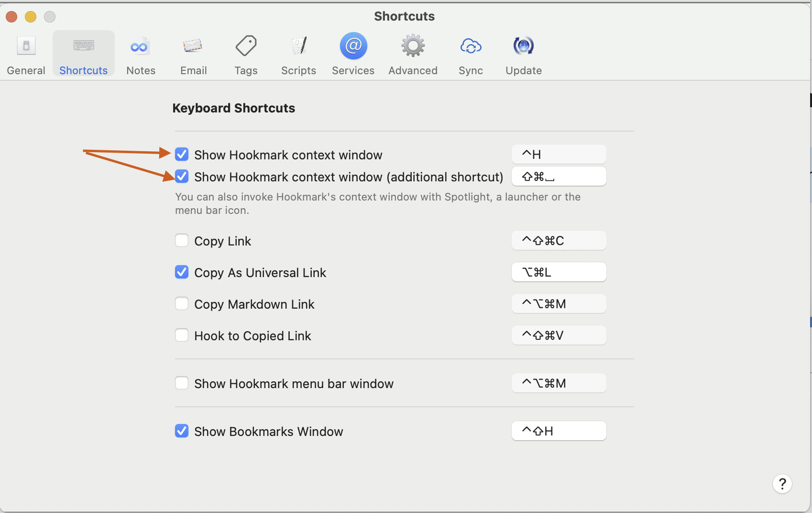This screenshot has width=812, height=513.
Task: Disable Show Hookmark context window checkbox
Action: 182,155
